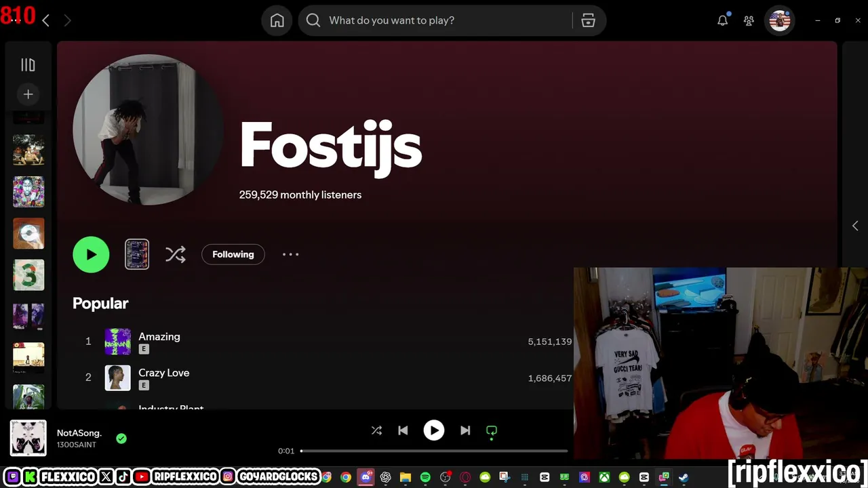The height and width of the screenshot is (488, 868).
Task: Click the 1,686,457 play count
Action: coord(549,378)
